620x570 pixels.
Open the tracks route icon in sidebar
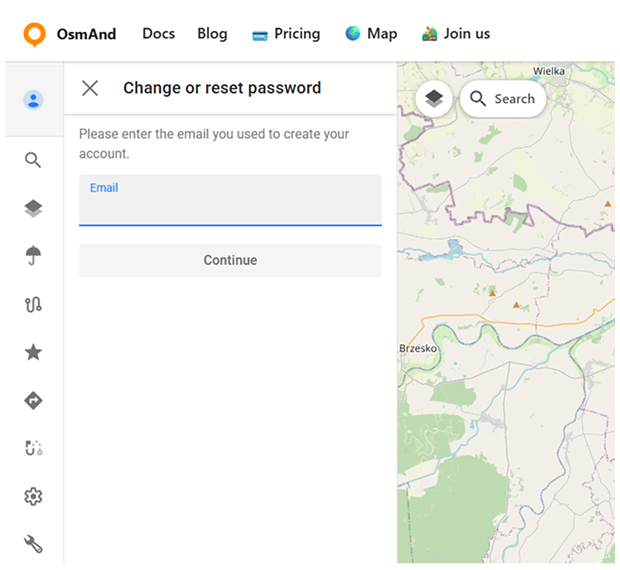(x=33, y=304)
